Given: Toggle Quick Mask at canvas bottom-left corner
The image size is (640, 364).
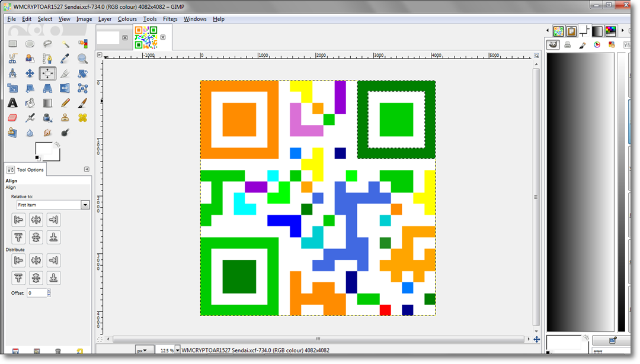Looking at the screenshot, I should coord(100,339).
